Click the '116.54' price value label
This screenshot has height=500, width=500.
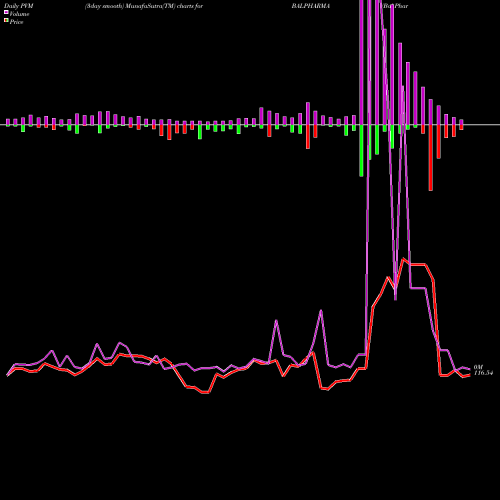pos(483,373)
